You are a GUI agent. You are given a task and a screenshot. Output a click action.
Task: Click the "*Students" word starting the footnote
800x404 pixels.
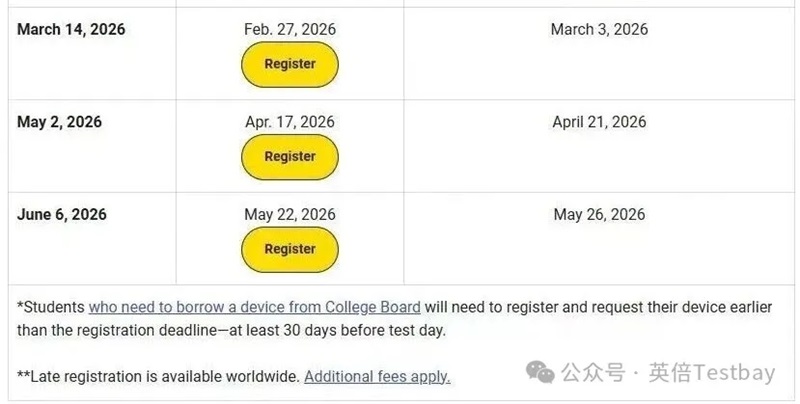tap(51, 307)
